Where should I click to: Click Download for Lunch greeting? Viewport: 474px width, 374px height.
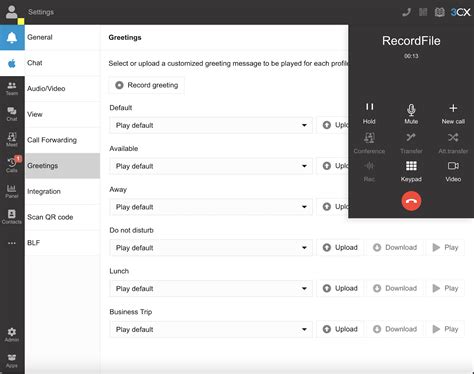click(x=395, y=288)
